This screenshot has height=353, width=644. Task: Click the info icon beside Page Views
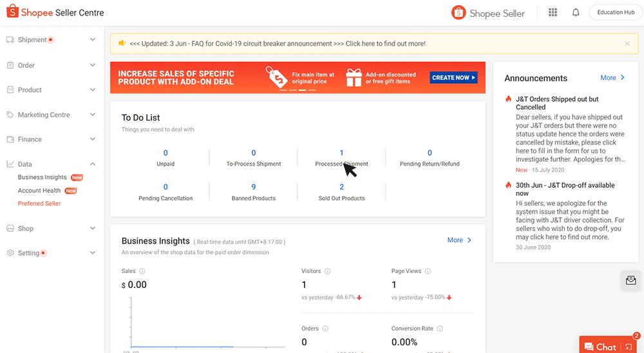pos(428,272)
